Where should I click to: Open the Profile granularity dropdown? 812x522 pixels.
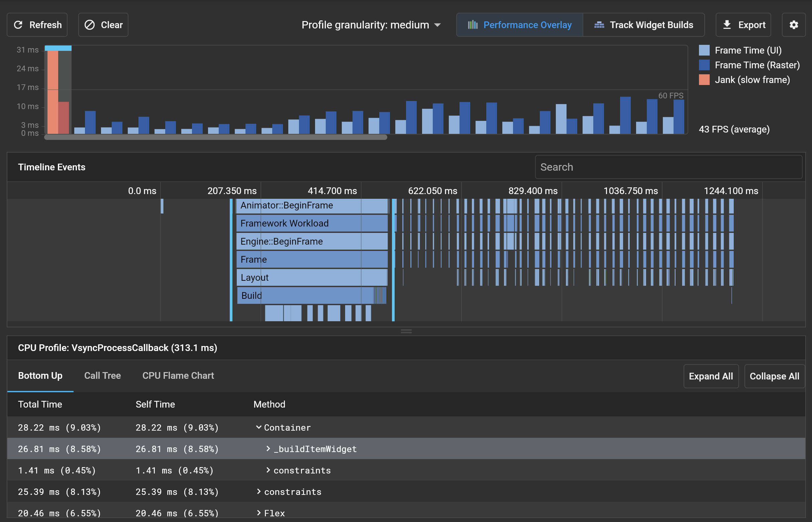point(371,25)
